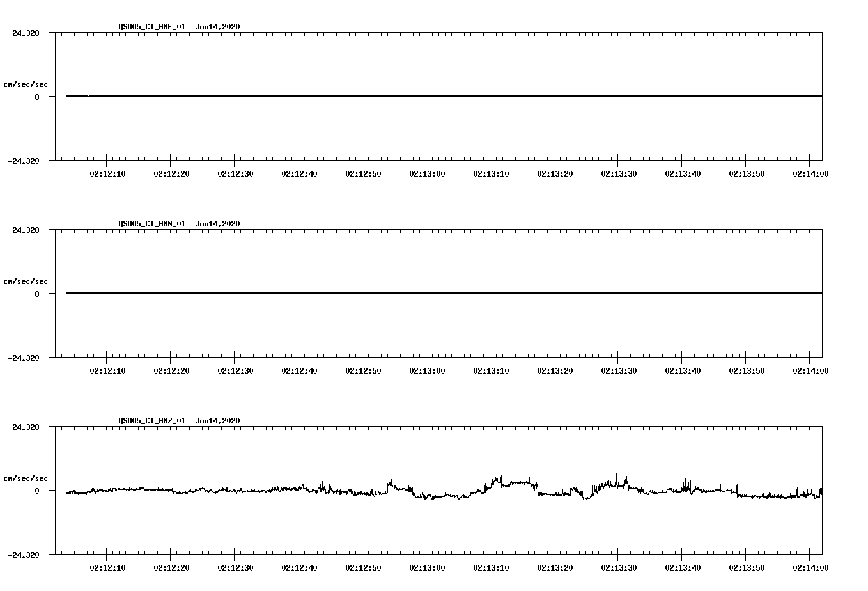868x591 pixels.
Task: Click 02:12:40 time label on HNZ axis
Action: pyautogui.click(x=299, y=568)
